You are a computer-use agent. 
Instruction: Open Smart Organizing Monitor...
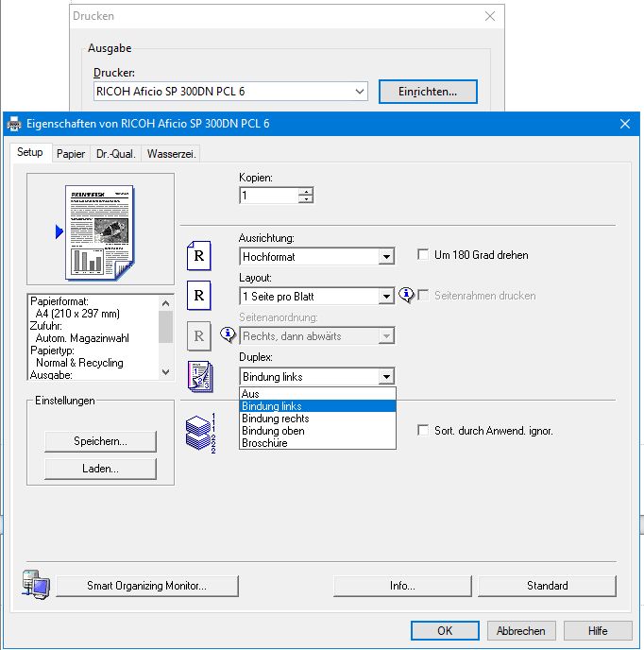(x=147, y=586)
